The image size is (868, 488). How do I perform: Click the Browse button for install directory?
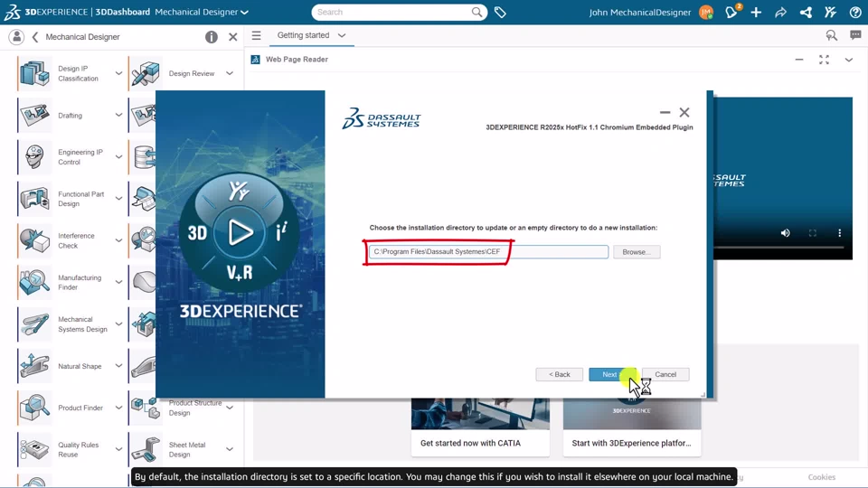click(x=637, y=252)
